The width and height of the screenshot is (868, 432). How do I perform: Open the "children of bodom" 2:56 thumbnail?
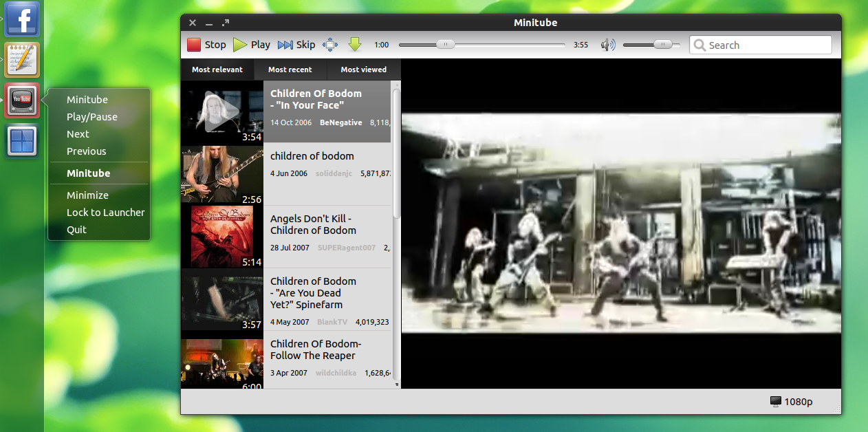(x=222, y=174)
